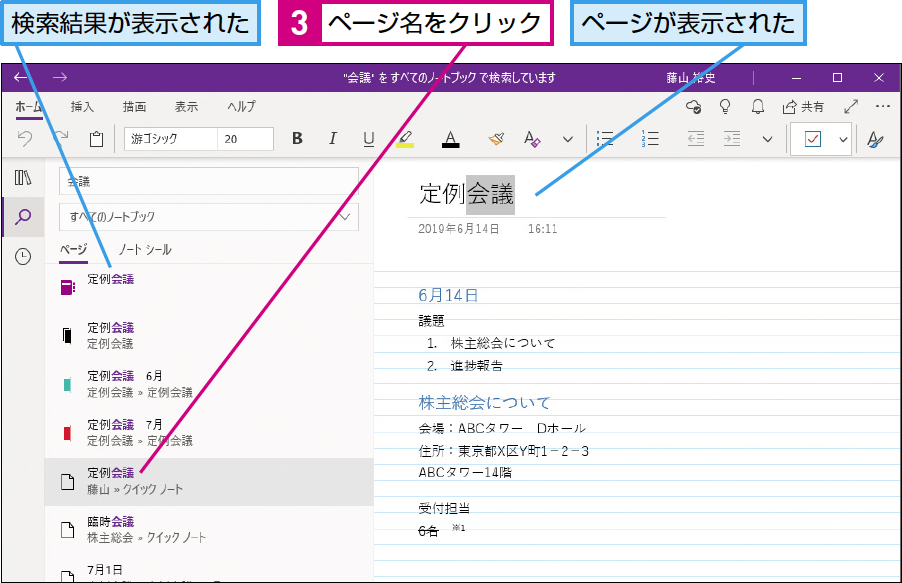Increase indent of paragraph
The width and height of the screenshot is (902, 583).
[732, 139]
